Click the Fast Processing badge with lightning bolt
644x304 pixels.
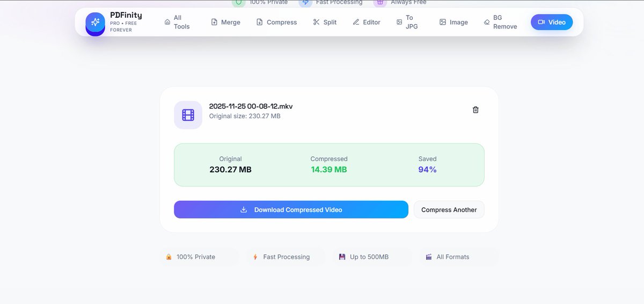286,257
